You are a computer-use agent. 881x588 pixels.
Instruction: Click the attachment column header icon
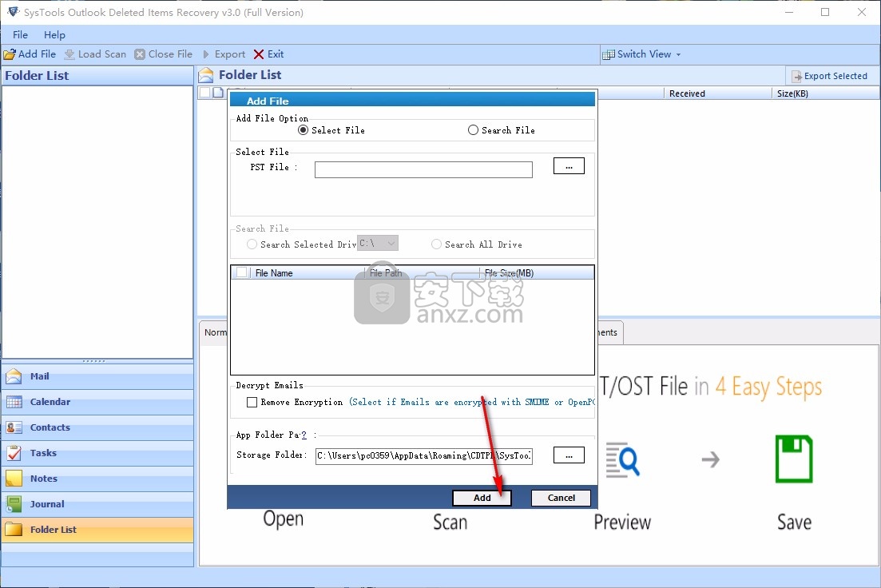click(x=218, y=92)
